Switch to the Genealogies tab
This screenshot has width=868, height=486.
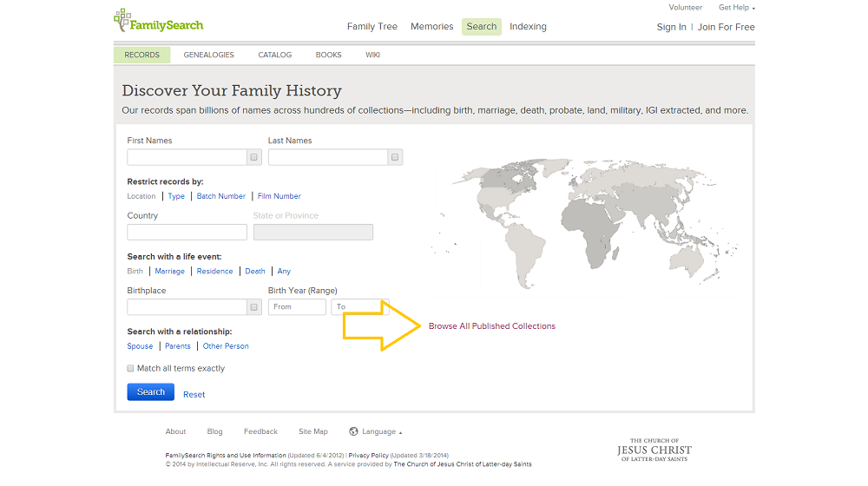point(208,55)
